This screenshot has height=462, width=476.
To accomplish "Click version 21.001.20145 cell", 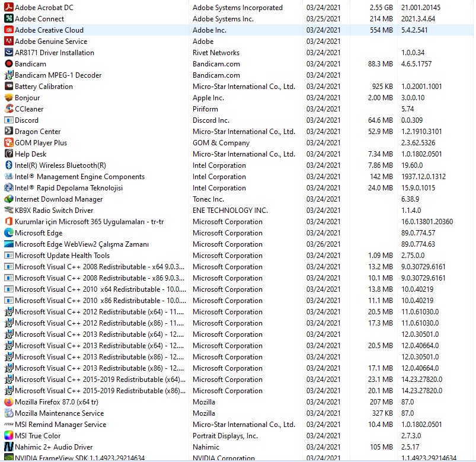I will 421,7.
